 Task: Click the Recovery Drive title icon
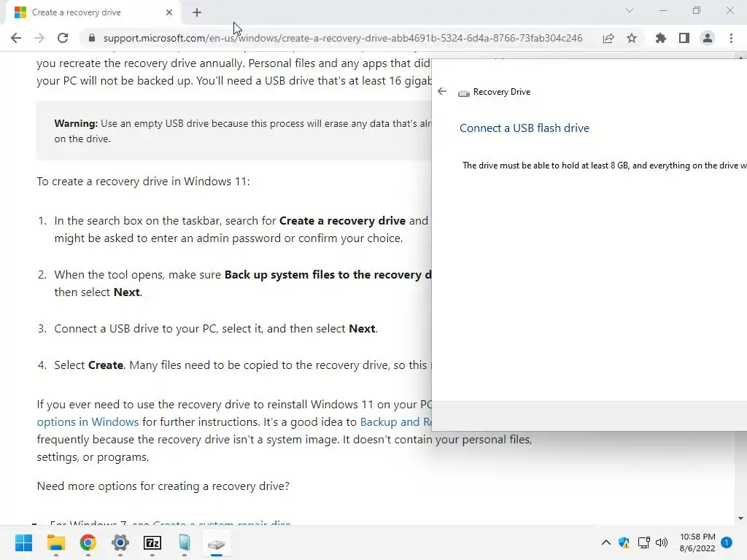(463, 93)
